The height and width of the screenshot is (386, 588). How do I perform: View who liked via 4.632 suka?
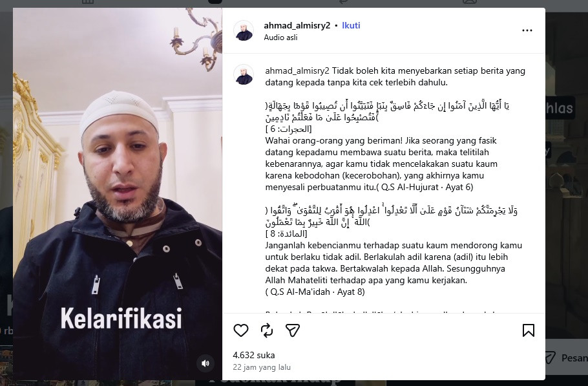point(254,355)
